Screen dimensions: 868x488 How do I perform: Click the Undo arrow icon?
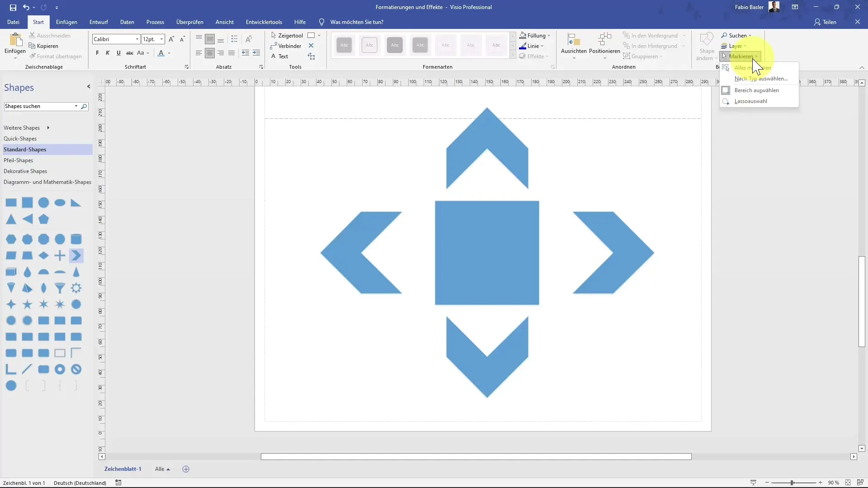26,7
